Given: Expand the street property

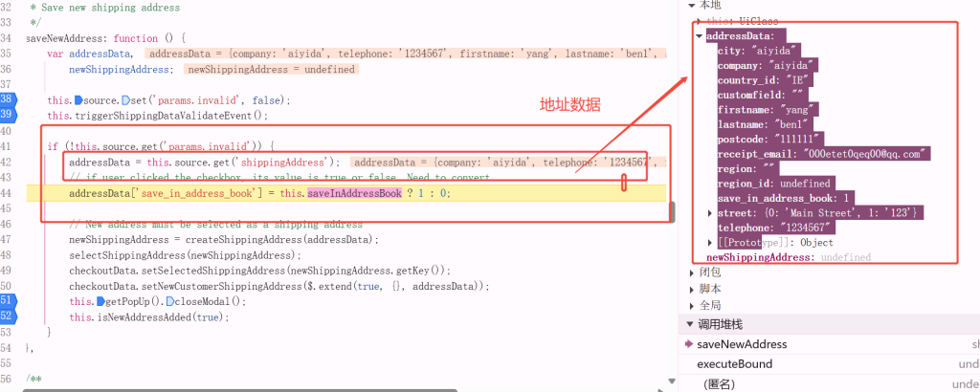Looking at the screenshot, I should point(711,213).
